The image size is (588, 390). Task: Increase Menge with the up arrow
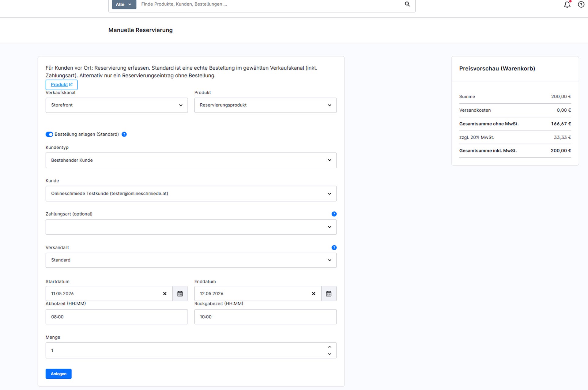tap(330, 347)
